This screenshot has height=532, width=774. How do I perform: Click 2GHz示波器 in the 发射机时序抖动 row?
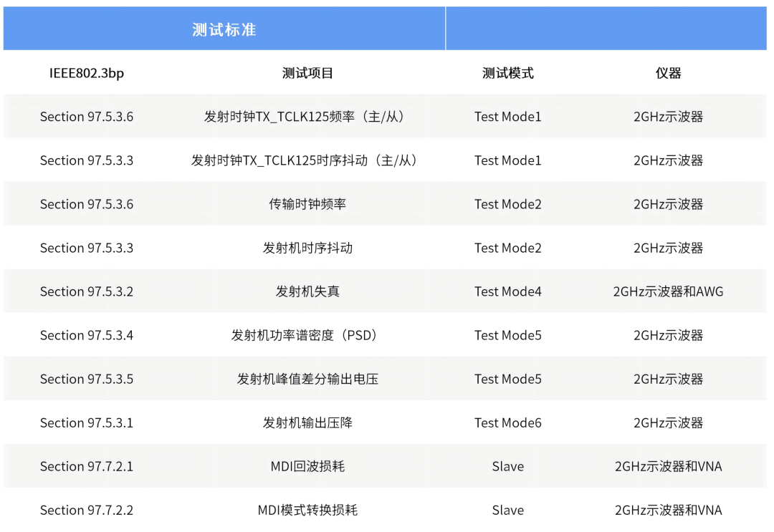click(x=669, y=248)
